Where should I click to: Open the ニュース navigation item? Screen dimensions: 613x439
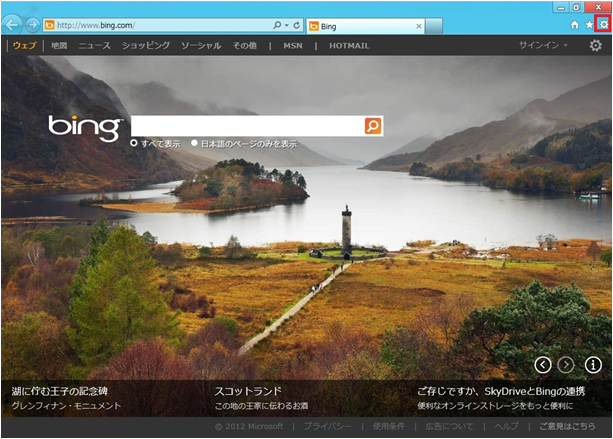point(95,46)
